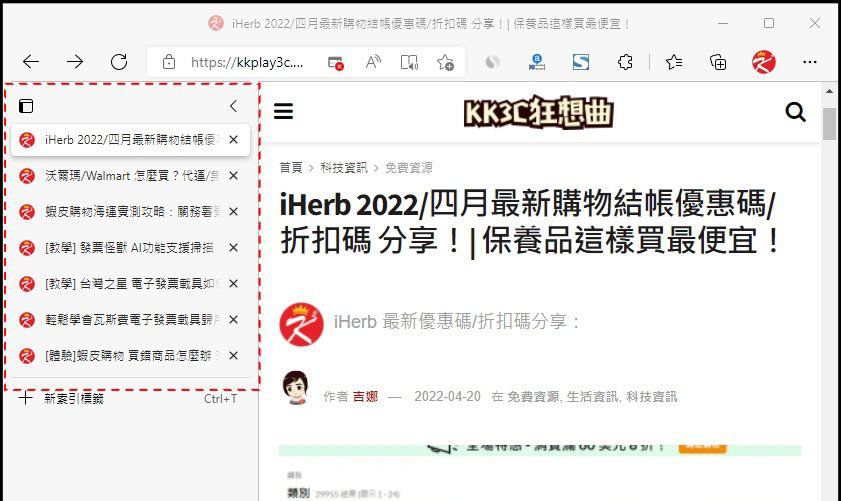
Task: Switch to the 台灣之星 電子發票載具 tab
Action: click(x=130, y=284)
